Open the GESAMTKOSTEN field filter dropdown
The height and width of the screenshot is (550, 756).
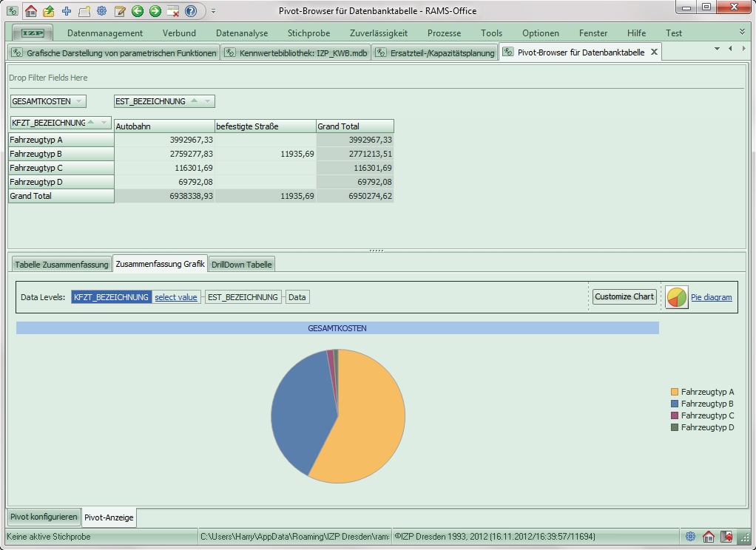(80, 101)
